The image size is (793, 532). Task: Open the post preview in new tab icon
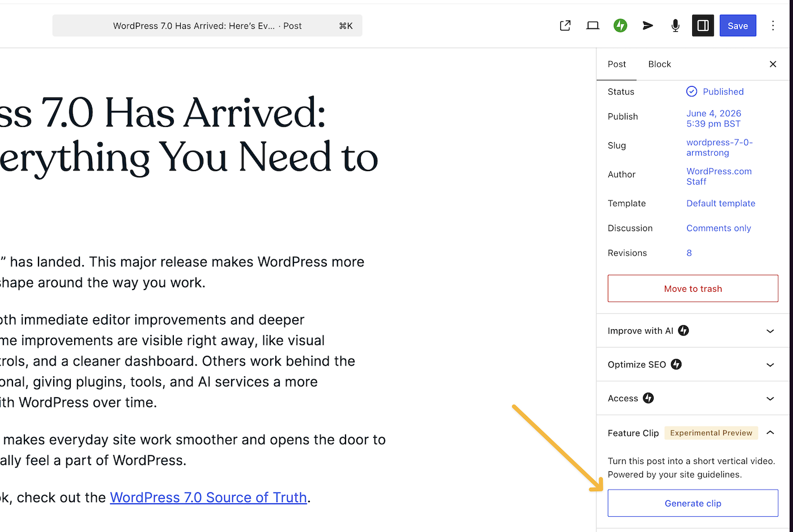(565, 25)
